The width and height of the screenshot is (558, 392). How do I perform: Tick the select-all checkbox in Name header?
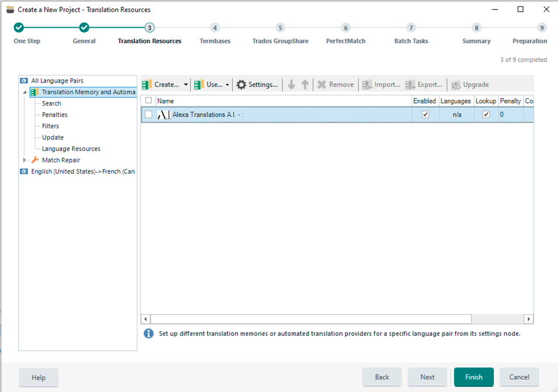click(148, 100)
